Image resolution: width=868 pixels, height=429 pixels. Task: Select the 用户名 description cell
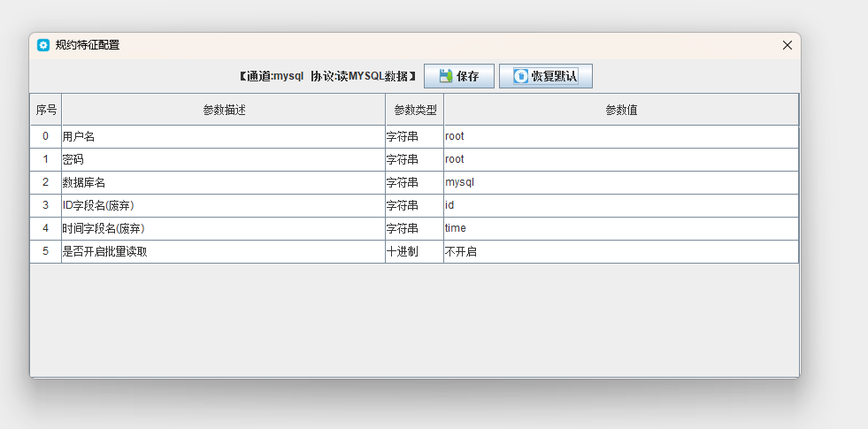[223, 136]
